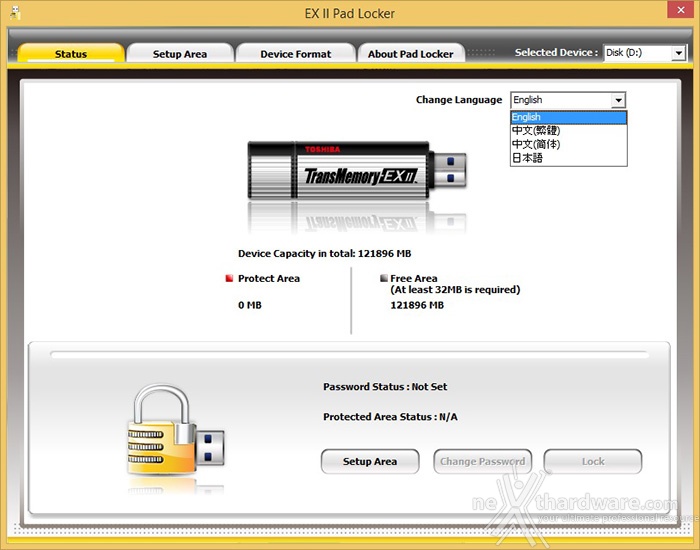Screen dimensions: 700x550
Task: Click 'Device Capacity in total: 121896 MB' text
Action: pos(325,254)
